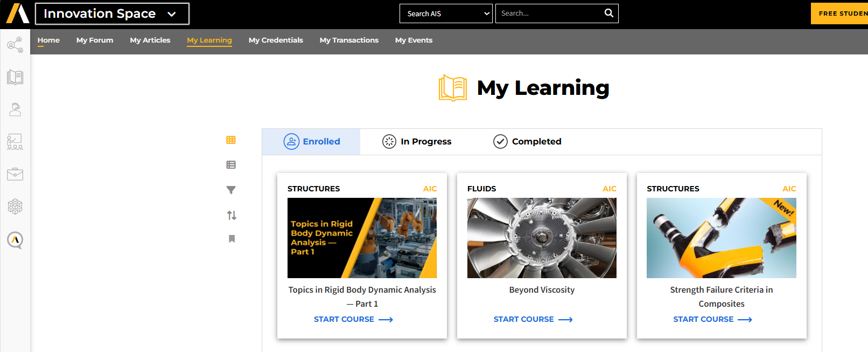
Task: Show bookmarked courses with bookmark icon
Action: tap(232, 239)
